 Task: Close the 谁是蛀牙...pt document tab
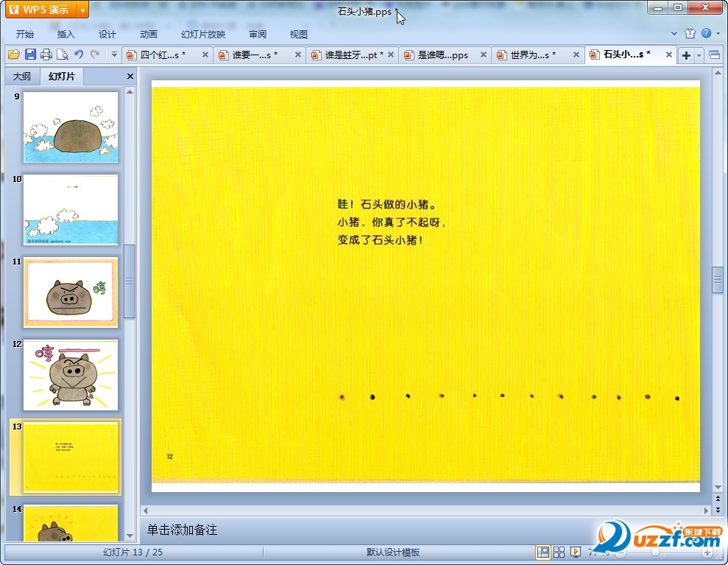tap(390, 55)
